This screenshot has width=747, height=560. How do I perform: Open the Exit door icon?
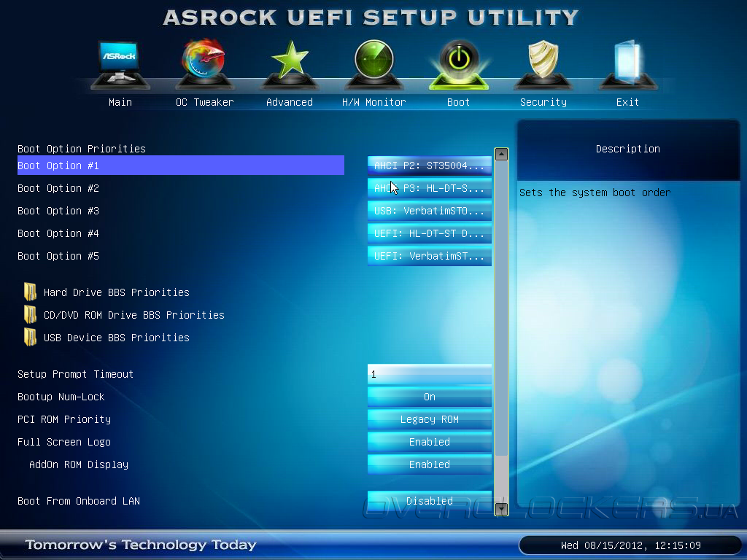pyautogui.click(x=628, y=65)
